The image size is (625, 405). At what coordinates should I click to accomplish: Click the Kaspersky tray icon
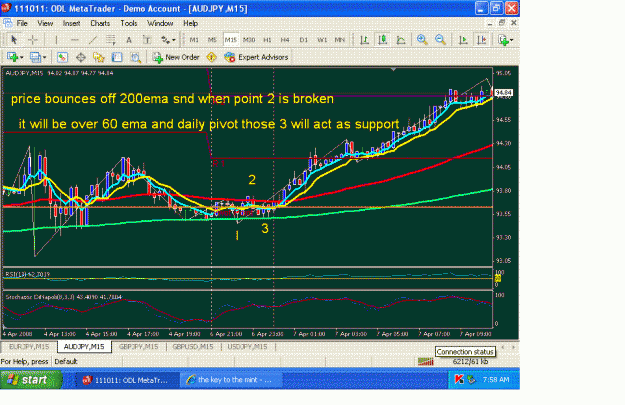[459, 380]
